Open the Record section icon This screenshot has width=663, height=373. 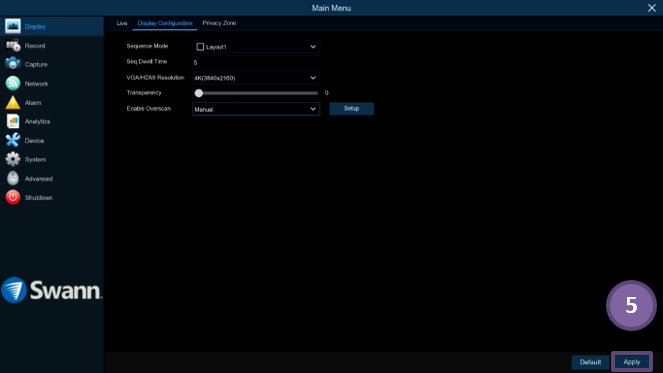(x=13, y=45)
